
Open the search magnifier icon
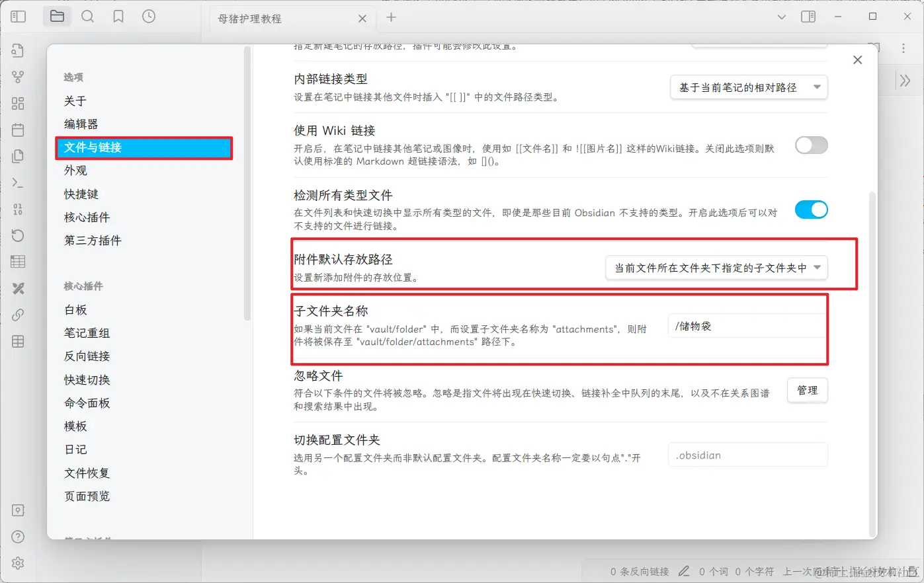pyautogui.click(x=87, y=17)
